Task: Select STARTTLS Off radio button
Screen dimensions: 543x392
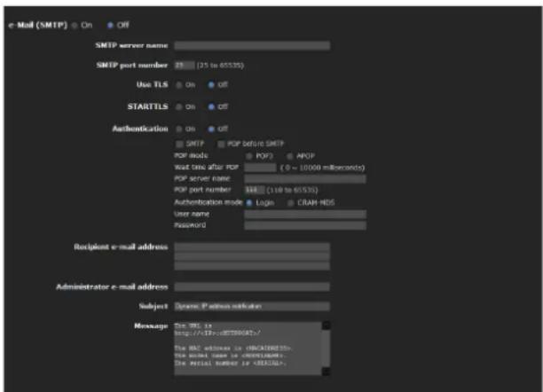Action: pyautogui.click(x=211, y=107)
